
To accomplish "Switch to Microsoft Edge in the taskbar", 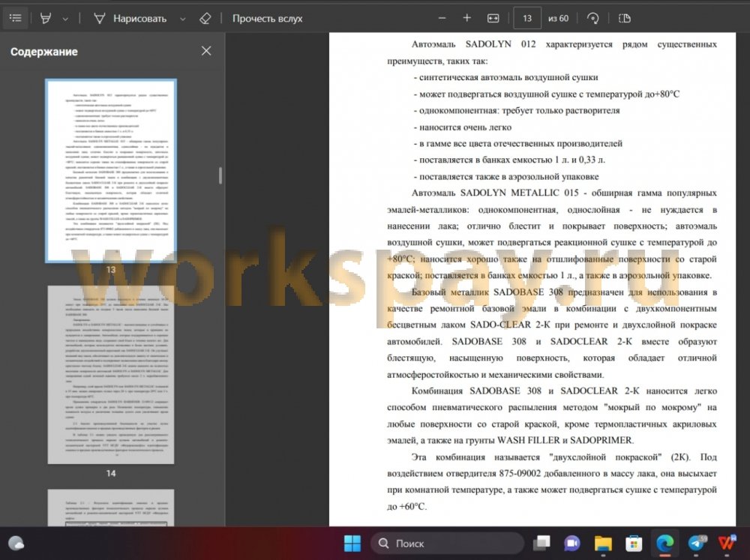I will 664,544.
